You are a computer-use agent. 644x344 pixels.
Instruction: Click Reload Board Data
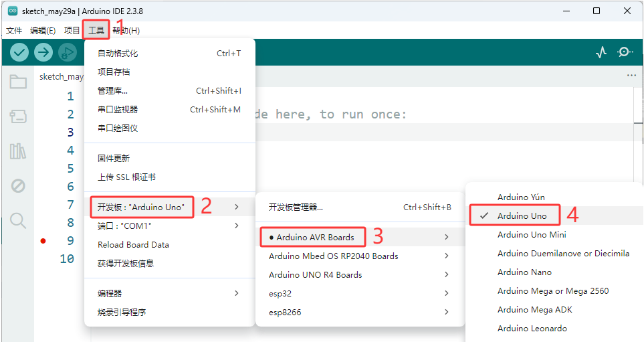click(170, 244)
